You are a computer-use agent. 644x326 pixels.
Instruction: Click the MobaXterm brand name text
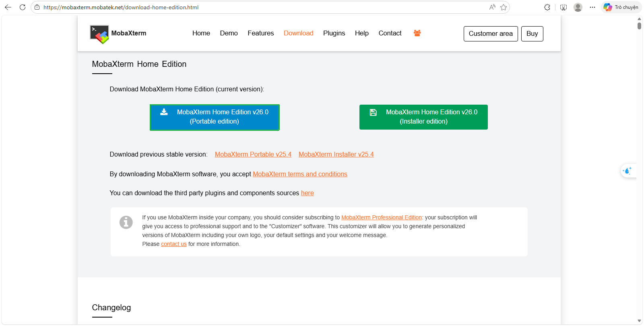coord(129,33)
